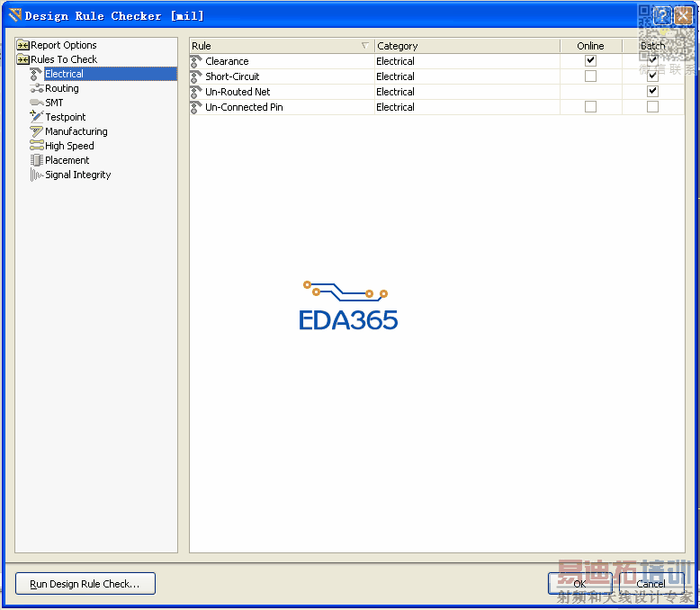Enable Online check for Un-Connected Pin
This screenshot has width=700, height=610.
[590, 107]
